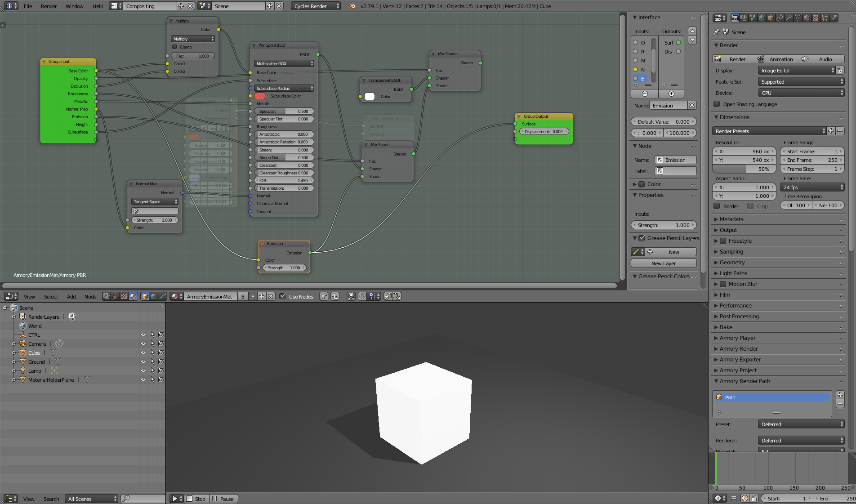The image size is (856, 504).
Task: Open the Device dropdown set to CPU
Action: click(801, 93)
